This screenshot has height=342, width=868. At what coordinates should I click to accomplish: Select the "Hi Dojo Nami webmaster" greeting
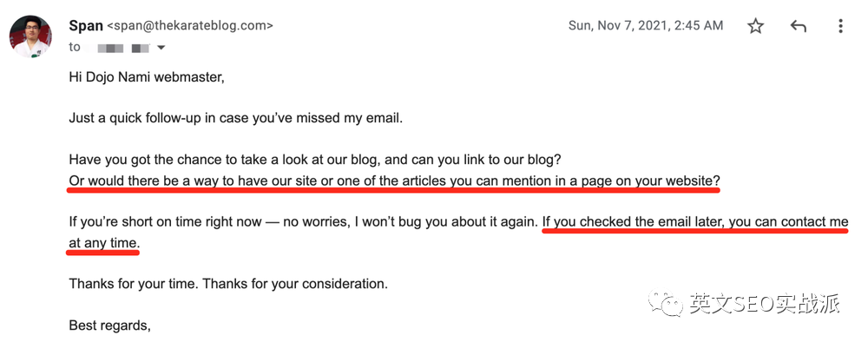[x=147, y=77]
